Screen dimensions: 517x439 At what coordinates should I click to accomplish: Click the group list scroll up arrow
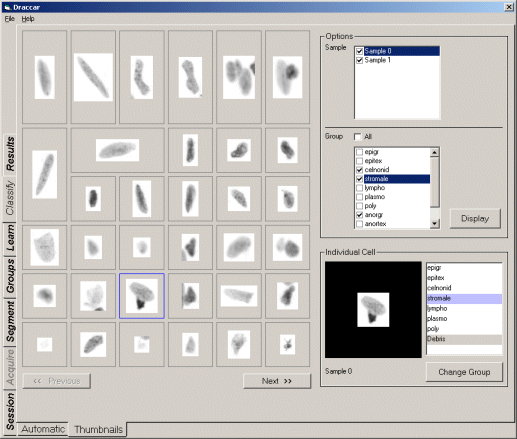tap(435, 152)
